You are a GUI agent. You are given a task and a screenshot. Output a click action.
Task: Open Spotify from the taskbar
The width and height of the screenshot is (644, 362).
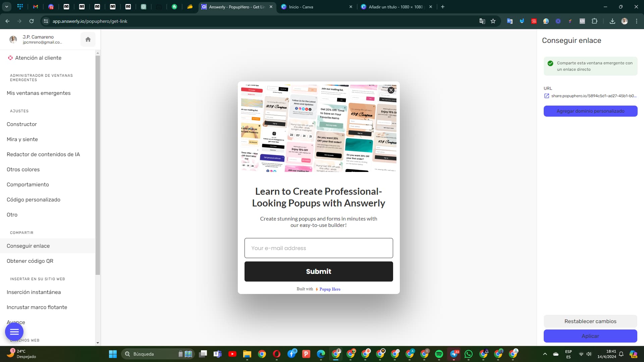tap(439, 354)
